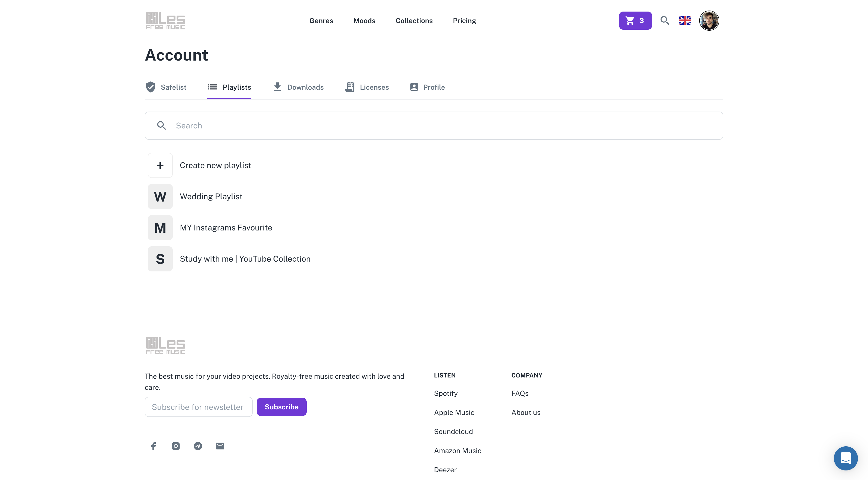Switch to the Safelist tab
The image size is (868, 480).
[x=166, y=87]
